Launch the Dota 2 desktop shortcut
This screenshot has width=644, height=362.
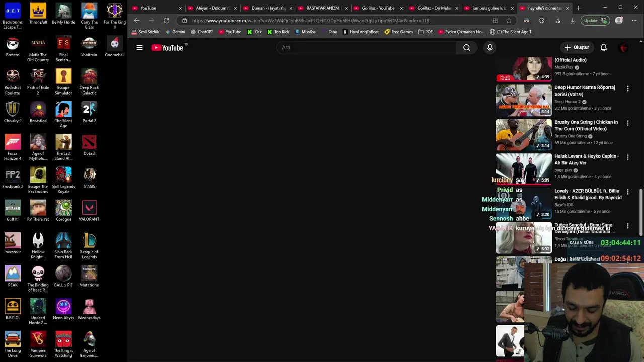(89, 145)
